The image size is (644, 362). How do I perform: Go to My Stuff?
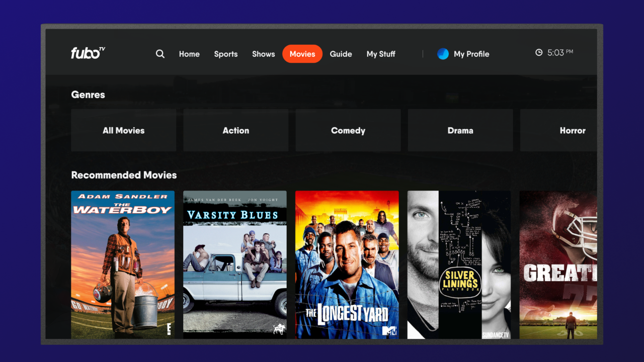pyautogui.click(x=381, y=54)
